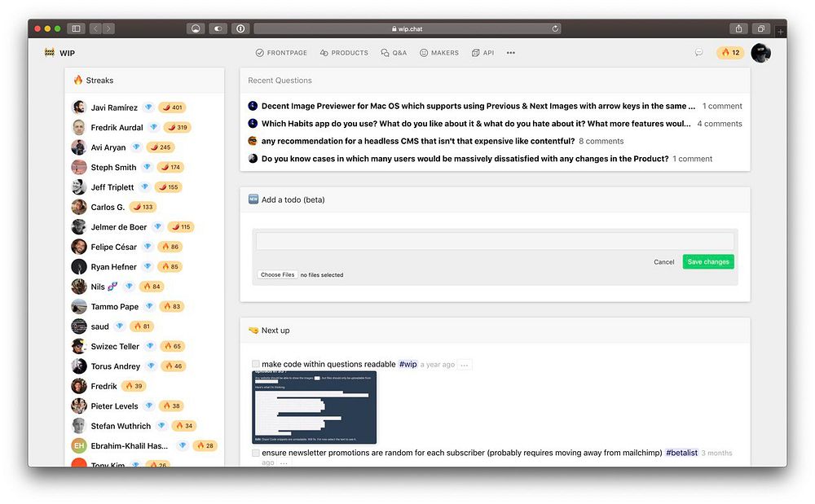Image resolution: width=815 pixels, height=504 pixels.
Task: Open Tammo Pape in the streaks list
Action: (115, 307)
